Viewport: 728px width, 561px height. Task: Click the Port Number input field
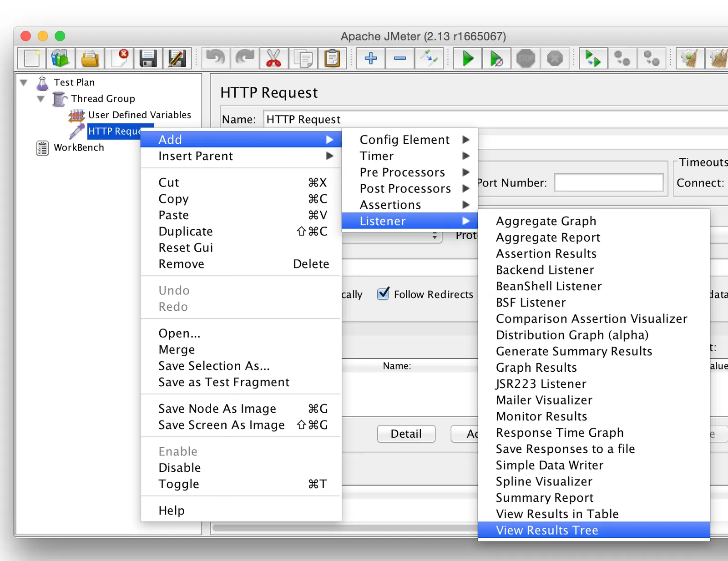pos(608,183)
